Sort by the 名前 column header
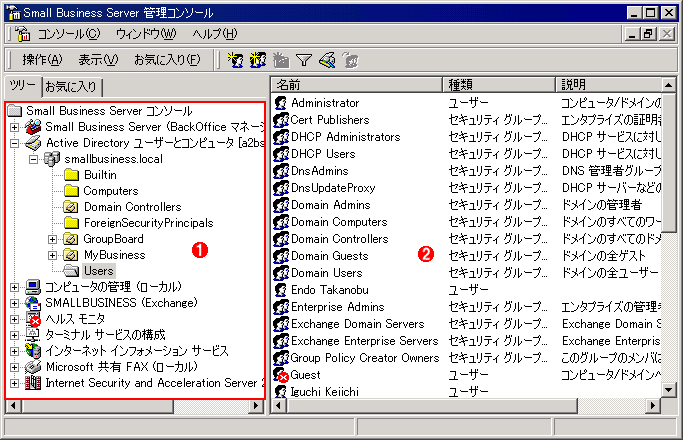The height and width of the screenshot is (440, 683). pyautogui.click(x=356, y=85)
